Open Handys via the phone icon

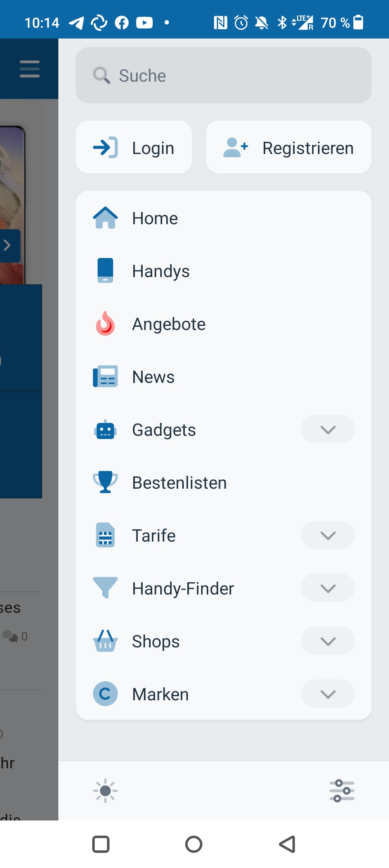[105, 270]
